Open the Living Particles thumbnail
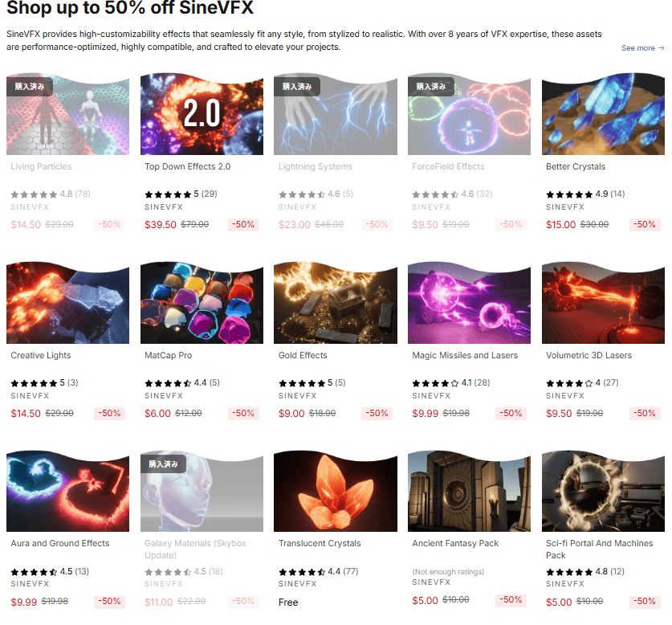 67,114
